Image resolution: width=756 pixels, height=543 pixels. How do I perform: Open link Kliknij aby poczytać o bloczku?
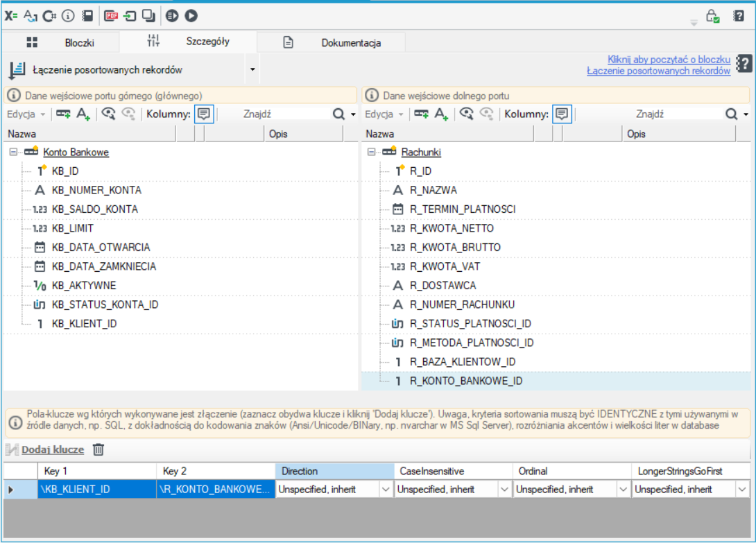(x=669, y=60)
